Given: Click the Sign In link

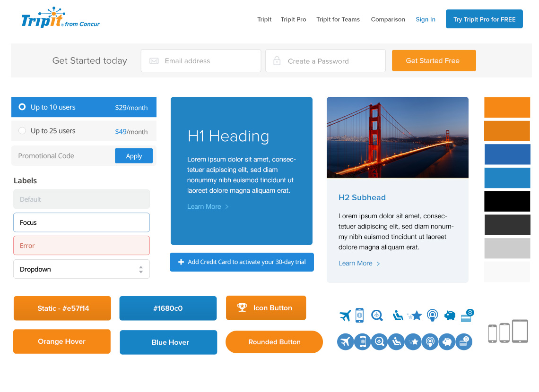Looking at the screenshot, I should tap(425, 19).
